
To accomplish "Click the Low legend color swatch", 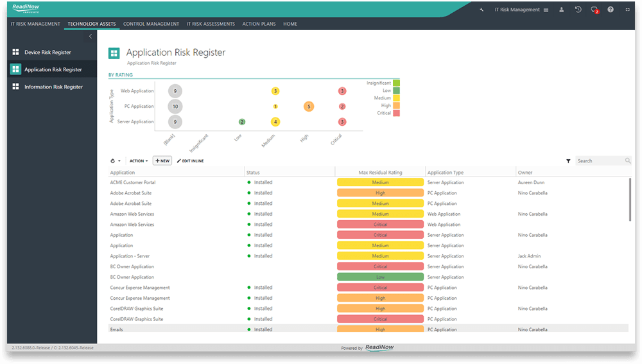I will tap(396, 91).
